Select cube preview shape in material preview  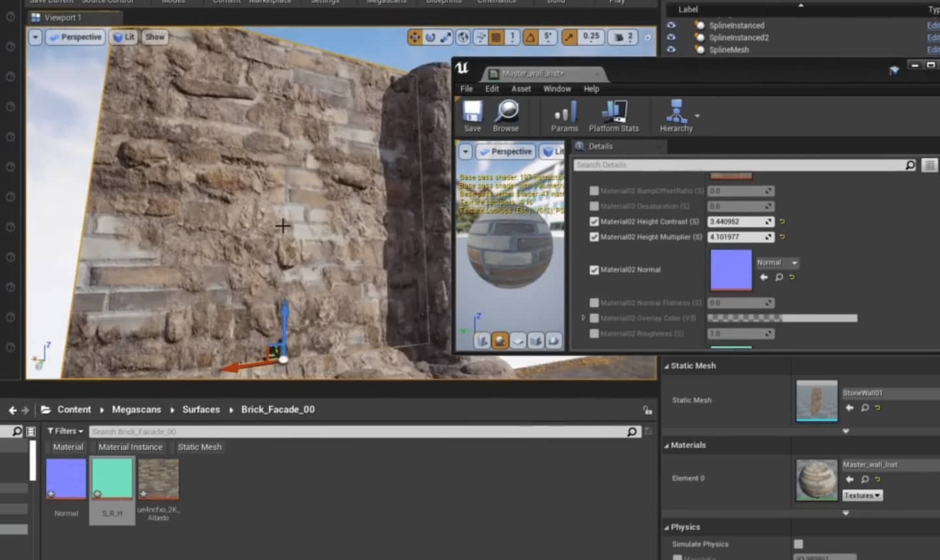536,340
